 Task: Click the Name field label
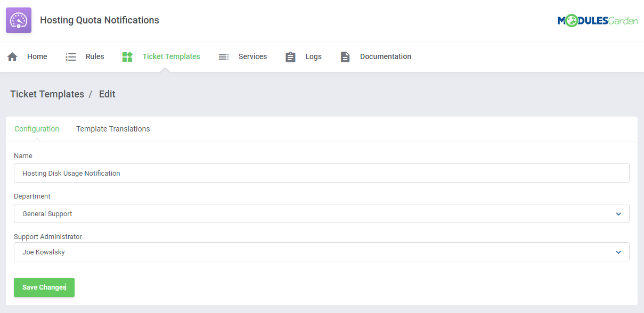tap(23, 156)
